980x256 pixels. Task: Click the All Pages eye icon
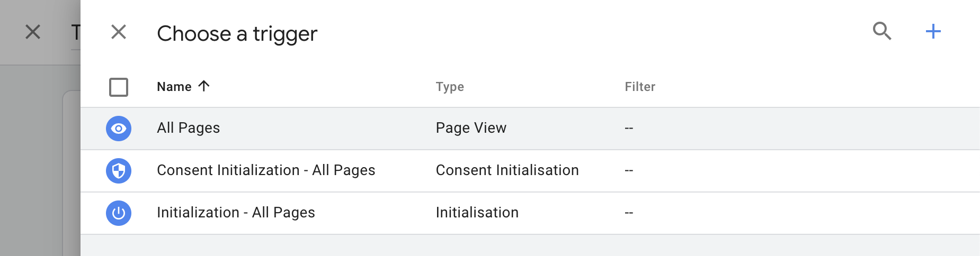(119, 129)
